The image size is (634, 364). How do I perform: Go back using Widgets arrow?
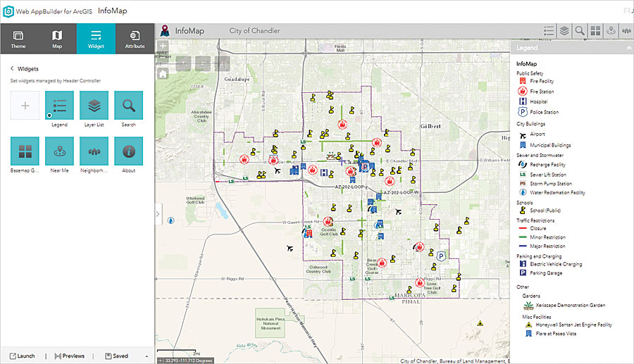tap(12, 69)
